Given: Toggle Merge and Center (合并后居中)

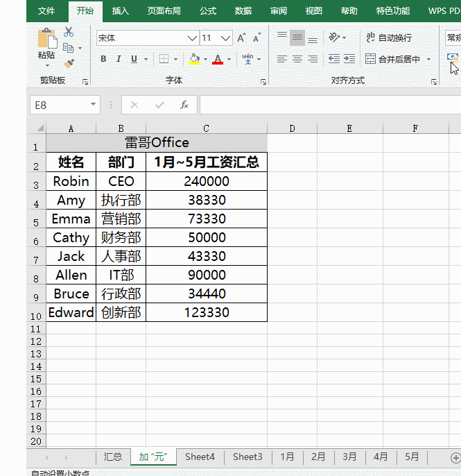Looking at the screenshot, I should point(392,59).
